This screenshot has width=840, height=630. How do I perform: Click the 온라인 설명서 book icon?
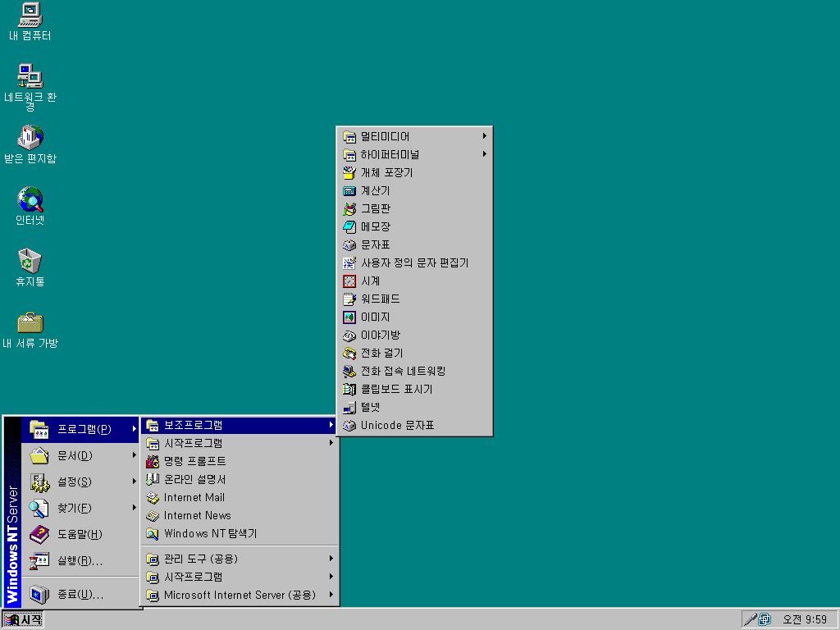(x=153, y=479)
